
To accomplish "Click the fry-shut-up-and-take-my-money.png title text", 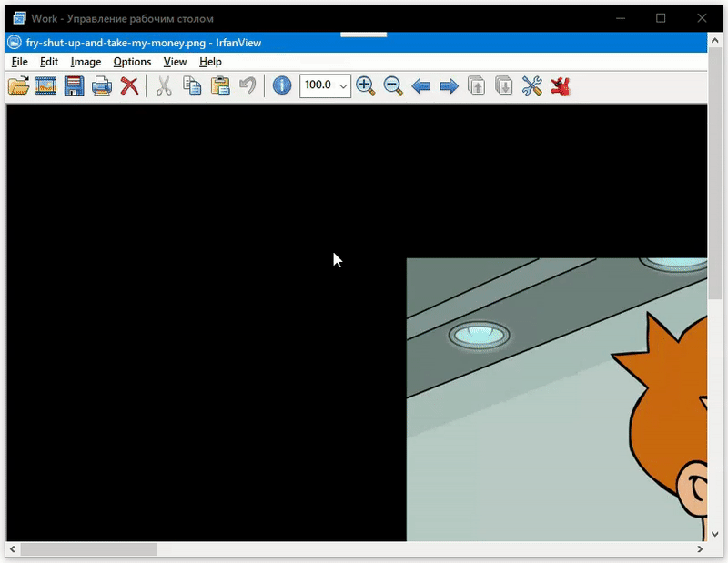I will 116,43.
